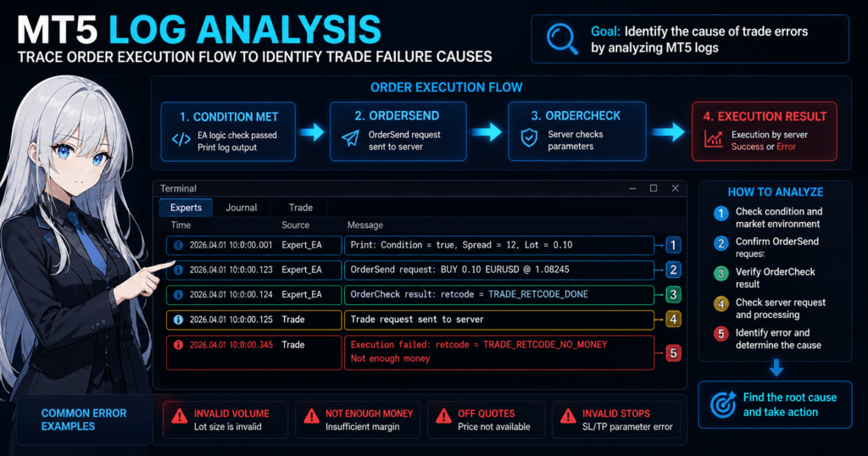Viewport: 868px width, 456px height.
Task: Click Trade source on the 10:0:00.125 row
Action: 292,320
